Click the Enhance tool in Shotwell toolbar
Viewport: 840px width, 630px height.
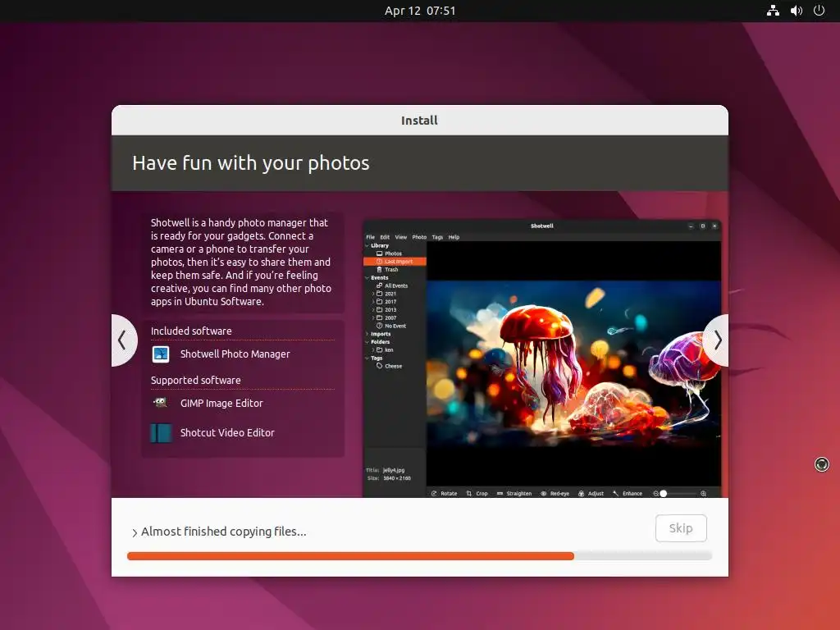(628, 493)
